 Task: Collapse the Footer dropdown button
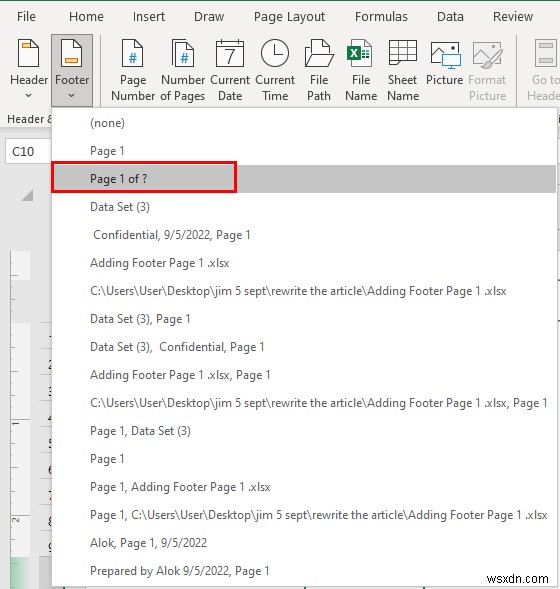pos(72,70)
